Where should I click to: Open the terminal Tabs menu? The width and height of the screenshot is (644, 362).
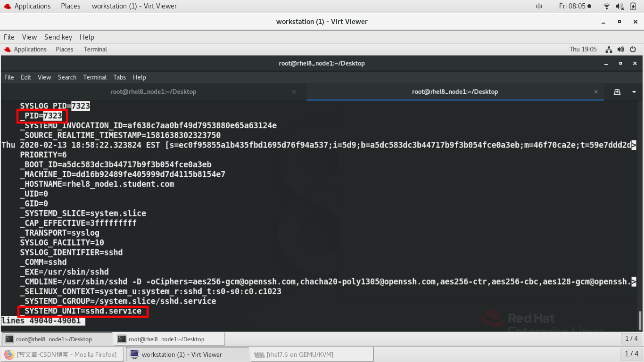point(120,77)
